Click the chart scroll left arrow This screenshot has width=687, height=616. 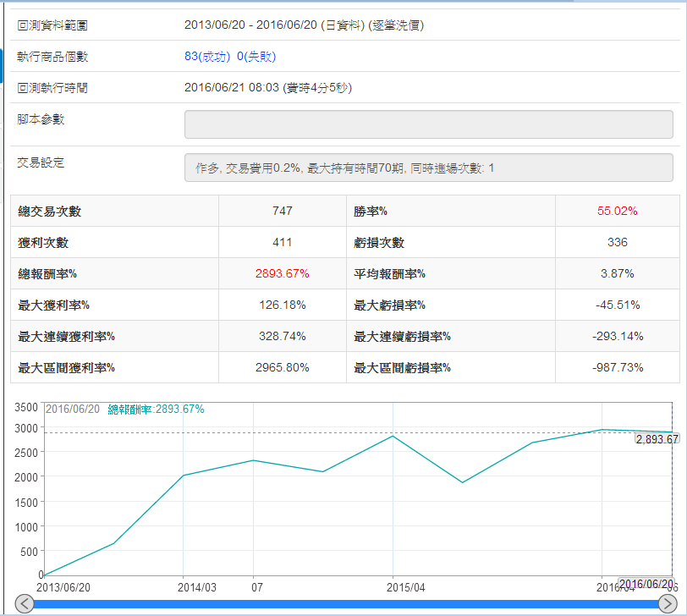25,603
